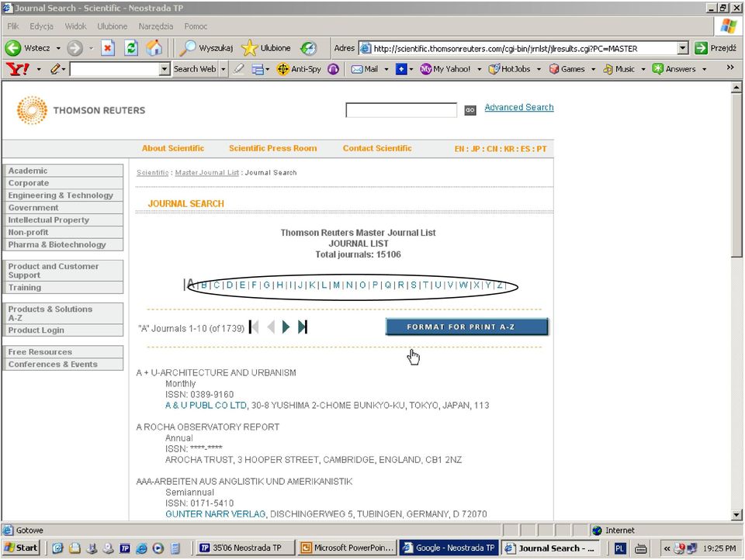This screenshot has width=745, height=560.
Task: Open Free Resources in sidebar
Action: click(63, 352)
